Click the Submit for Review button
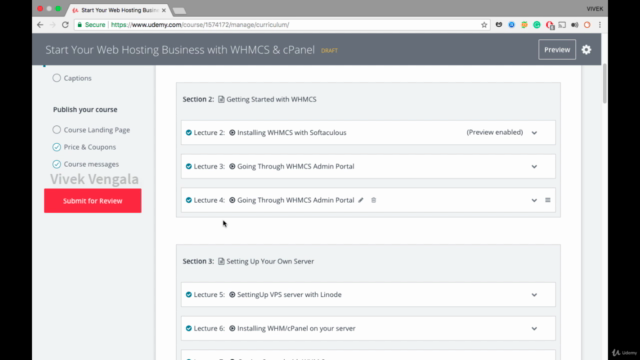This screenshot has width=640, height=360. tap(93, 201)
